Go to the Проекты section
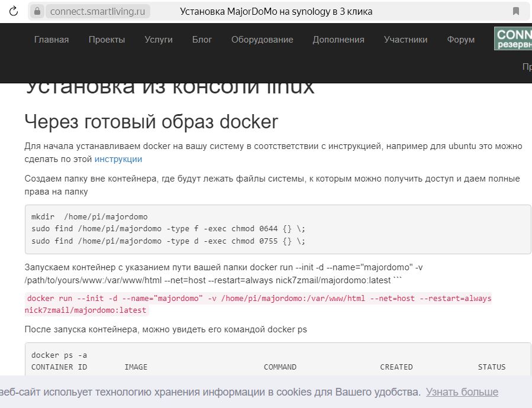This screenshot has height=408, width=532. point(107,40)
